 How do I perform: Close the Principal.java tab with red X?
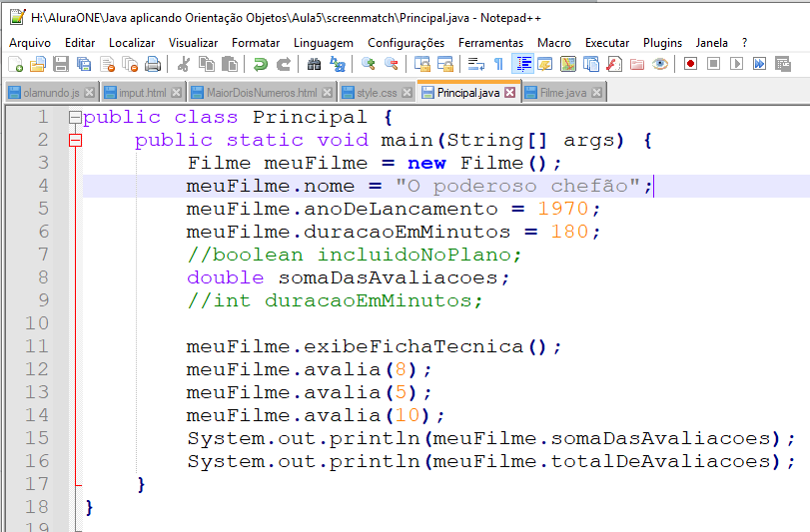(509, 93)
